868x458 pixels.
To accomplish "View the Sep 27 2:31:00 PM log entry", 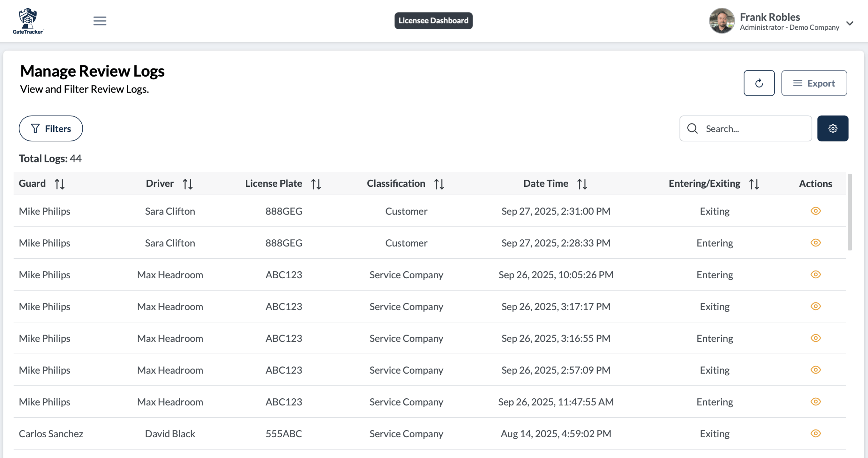I will click(815, 211).
